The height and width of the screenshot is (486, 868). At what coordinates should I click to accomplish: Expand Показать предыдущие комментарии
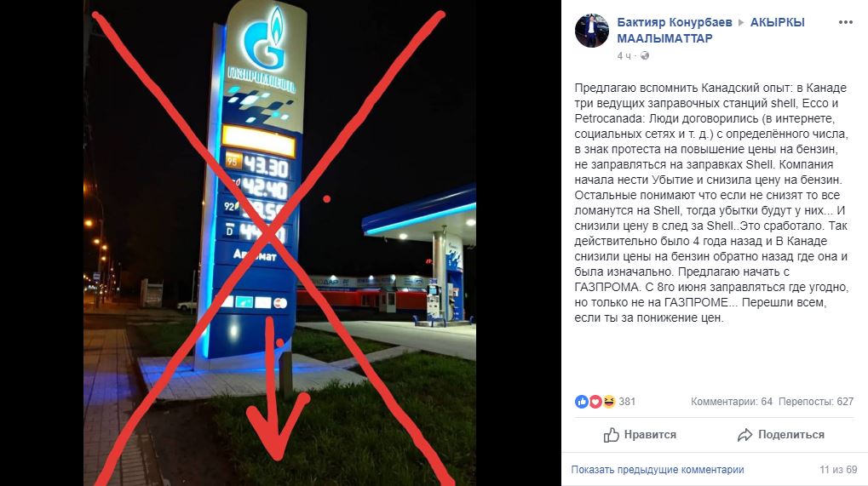pyautogui.click(x=657, y=470)
